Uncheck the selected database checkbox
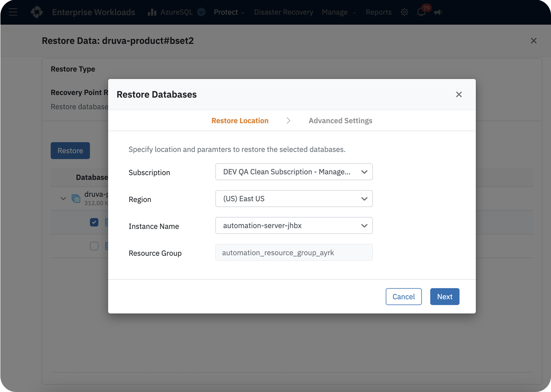This screenshot has width=551, height=392. 94,222
